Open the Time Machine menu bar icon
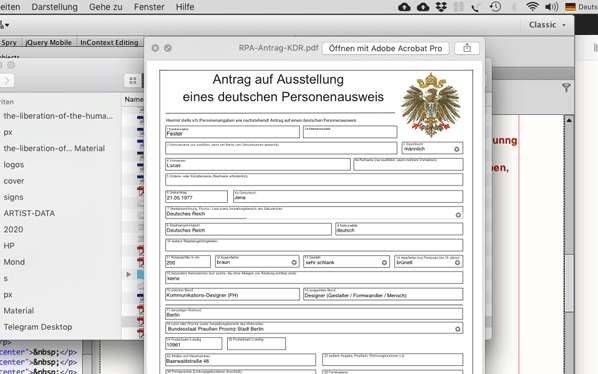598x374 pixels. [x=495, y=6]
